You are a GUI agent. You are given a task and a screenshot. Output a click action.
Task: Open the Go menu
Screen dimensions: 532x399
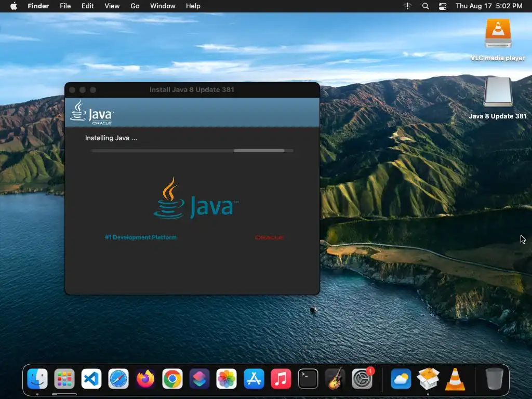pyautogui.click(x=135, y=6)
